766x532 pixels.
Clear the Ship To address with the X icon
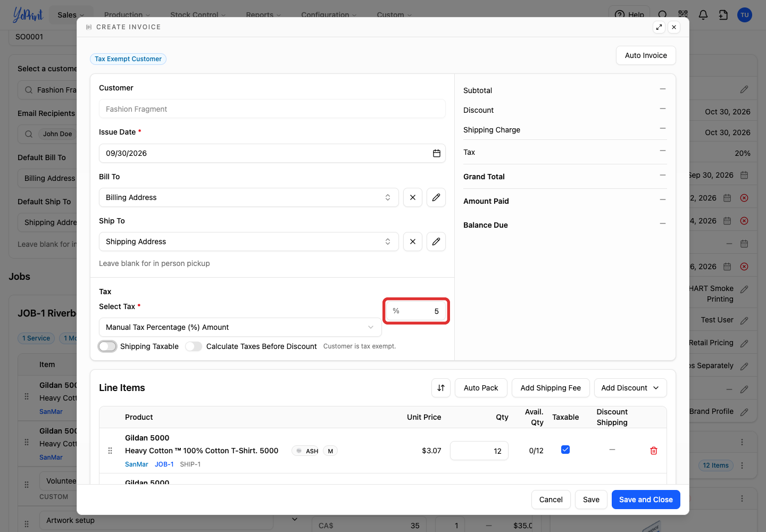point(413,242)
